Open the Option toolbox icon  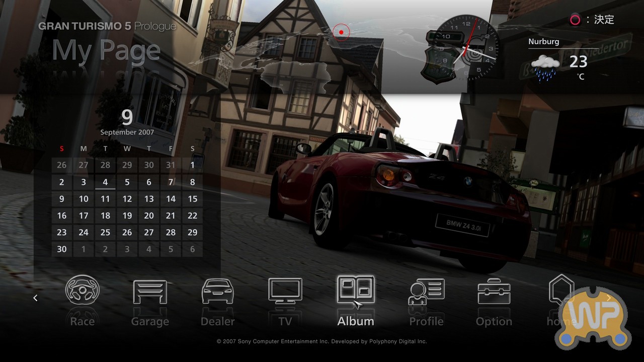pos(494,292)
